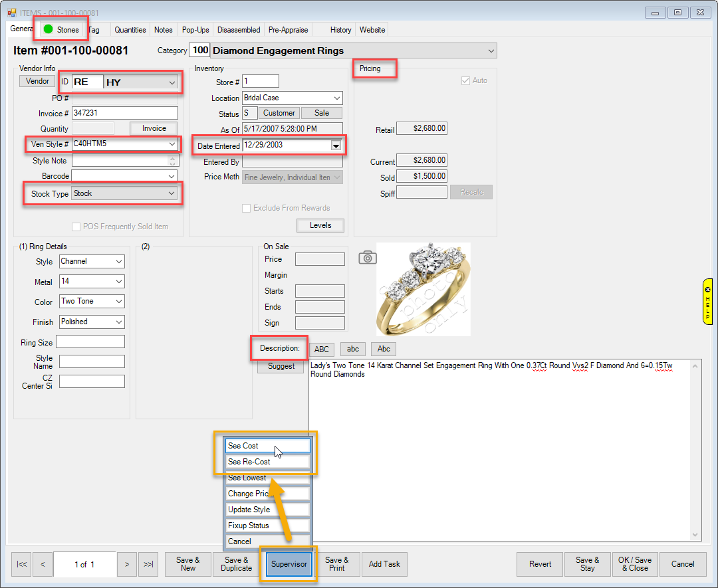
Task: Expand the Location Bridal Case dropdown
Action: click(336, 98)
